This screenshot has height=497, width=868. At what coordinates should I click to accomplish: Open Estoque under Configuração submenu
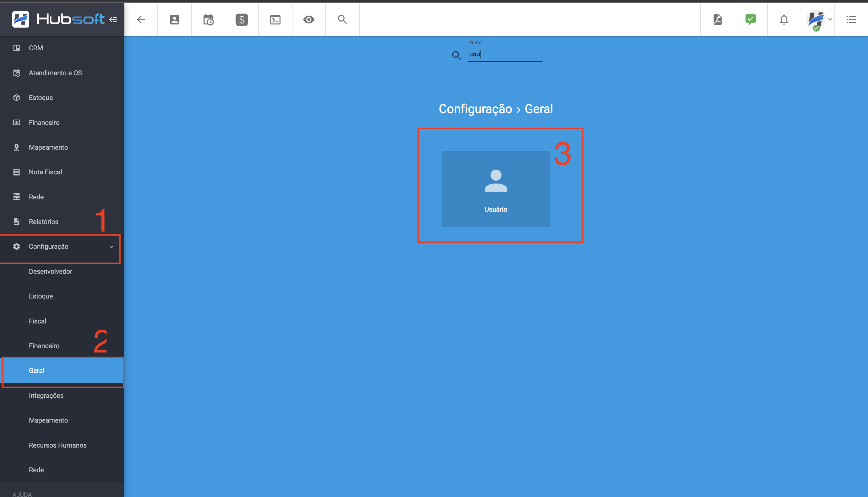coord(62,296)
